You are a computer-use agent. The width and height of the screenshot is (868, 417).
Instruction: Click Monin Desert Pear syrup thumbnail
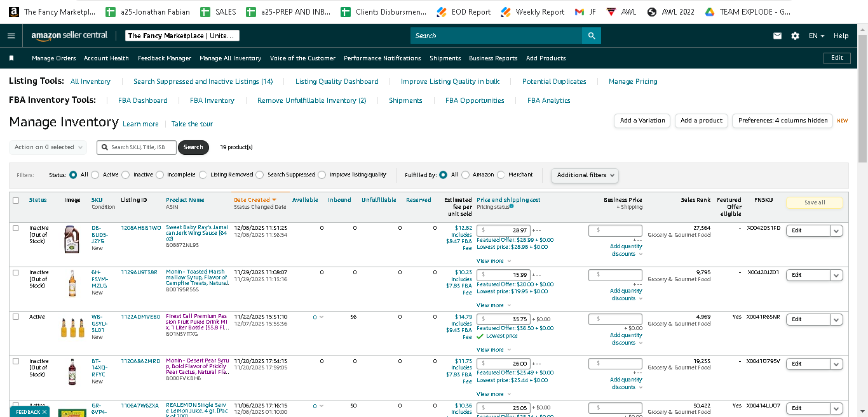click(x=72, y=372)
